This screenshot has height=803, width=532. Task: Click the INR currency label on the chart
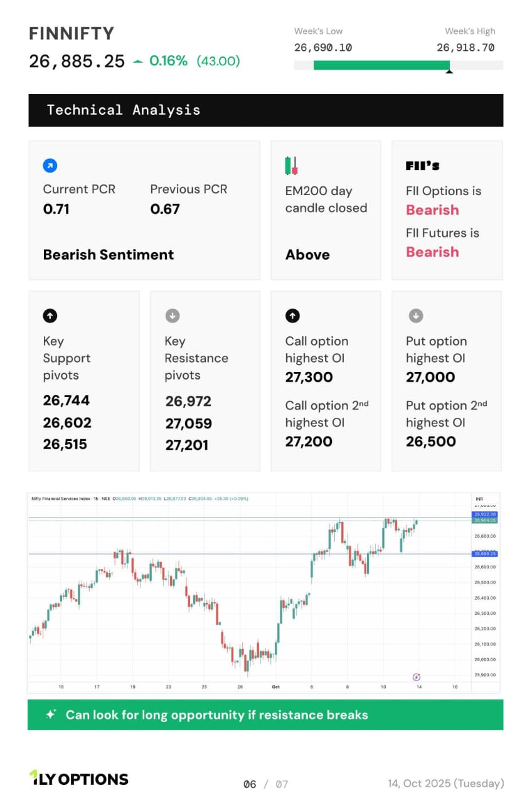[x=480, y=499]
